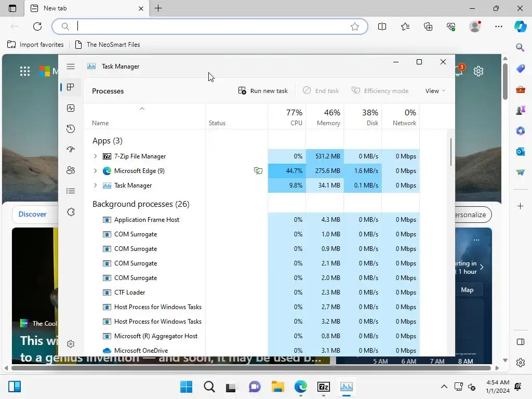Open Details page in Task Manager sidebar
This screenshot has height=399, width=532.
pos(71,191)
